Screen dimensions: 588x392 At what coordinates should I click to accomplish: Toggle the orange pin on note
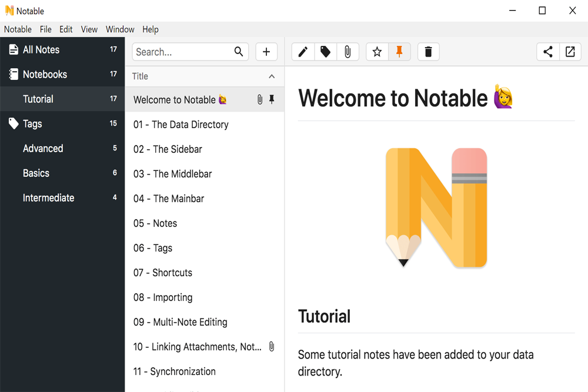(399, 52)
